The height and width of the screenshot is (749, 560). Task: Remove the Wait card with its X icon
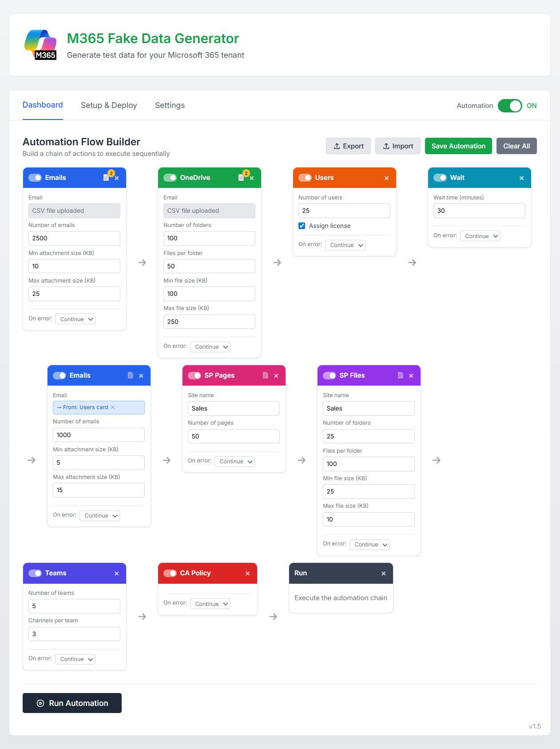point(521,178)
